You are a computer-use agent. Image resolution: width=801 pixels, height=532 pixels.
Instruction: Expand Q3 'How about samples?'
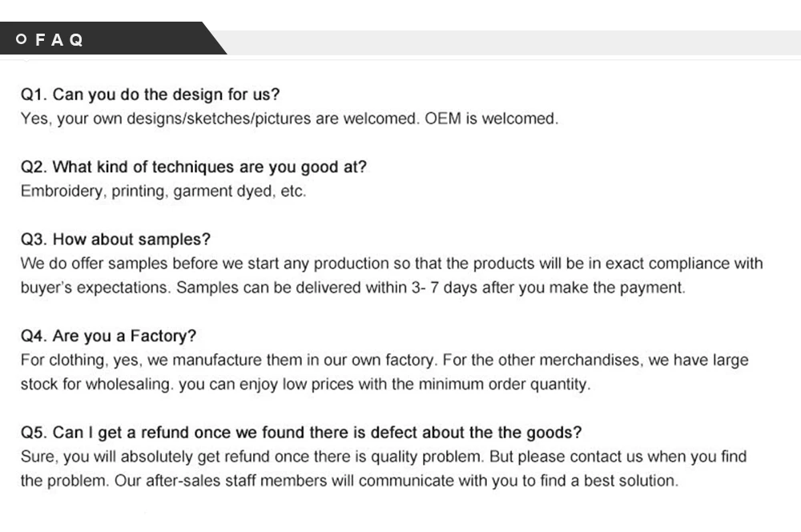115,240
